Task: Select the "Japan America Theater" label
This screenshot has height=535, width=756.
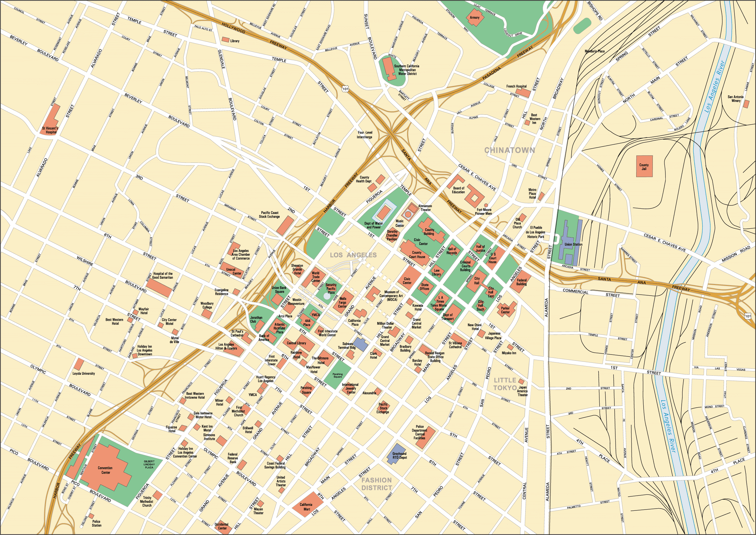Action: click(x=523, y=391)
